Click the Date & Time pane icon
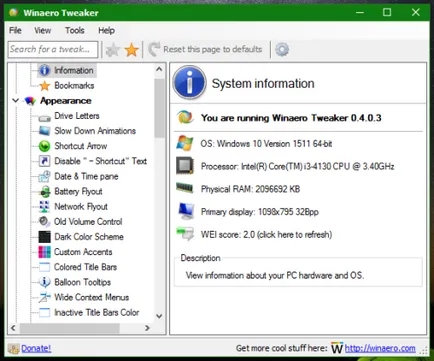Image resolution: width=434 pixels, height=361 pixels. 44,176
